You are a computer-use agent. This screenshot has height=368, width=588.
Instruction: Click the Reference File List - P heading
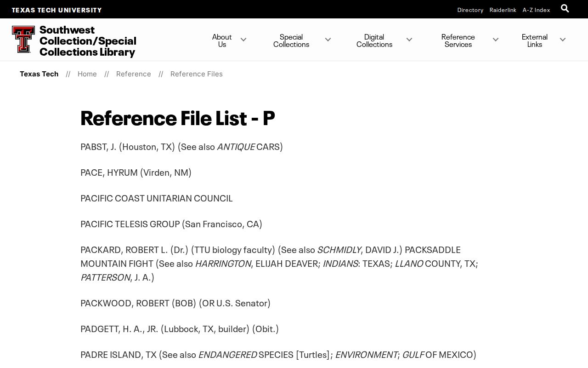(178, 118)
